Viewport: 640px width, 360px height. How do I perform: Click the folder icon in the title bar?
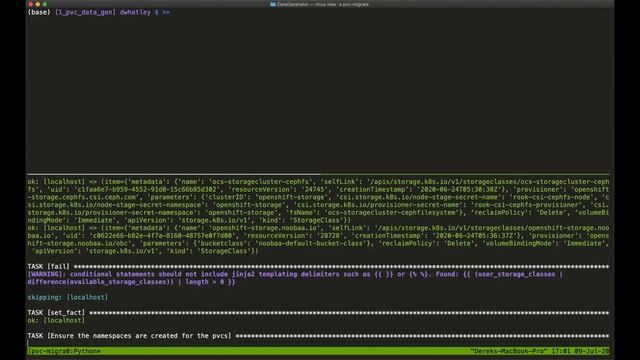click(273, 4)
